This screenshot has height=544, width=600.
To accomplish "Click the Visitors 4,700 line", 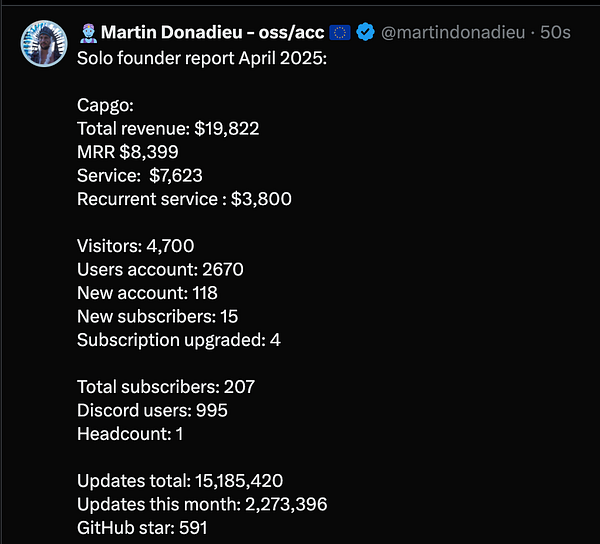I will coord(135,245).
